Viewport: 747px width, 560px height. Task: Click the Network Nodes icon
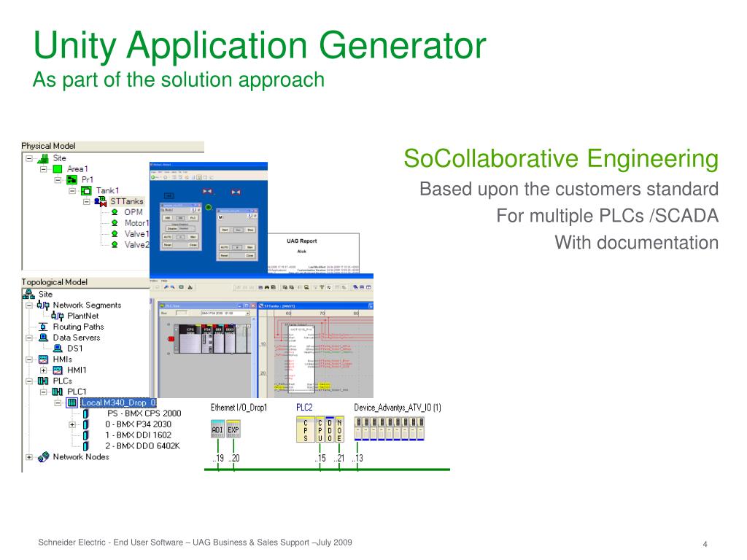click(x=43, y=457)
